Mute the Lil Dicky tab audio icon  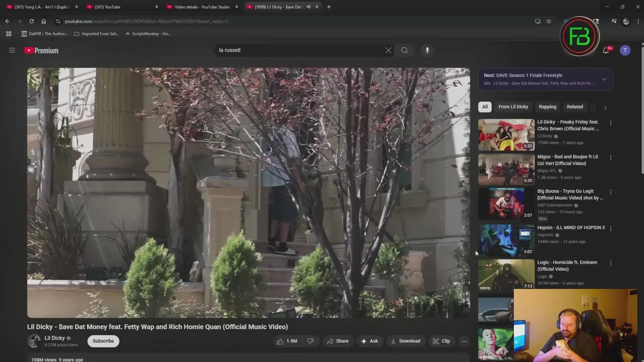click(x=308, y=7)
